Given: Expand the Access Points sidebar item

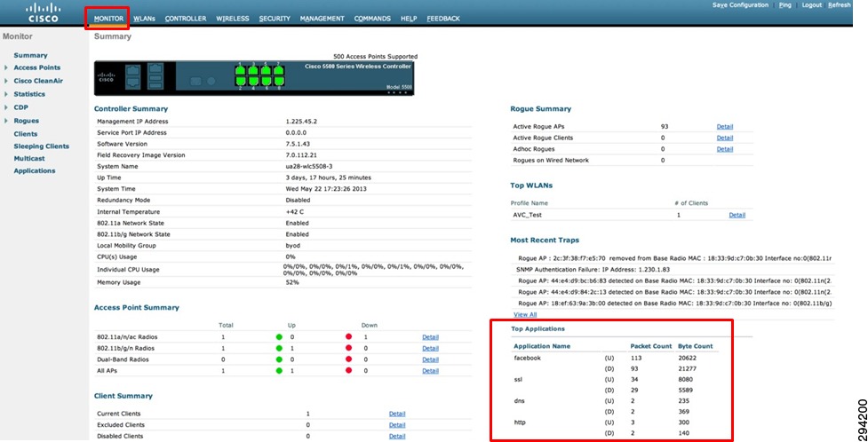Looking at the screenshot, I should pyautogui.click(x=6, y=67).
